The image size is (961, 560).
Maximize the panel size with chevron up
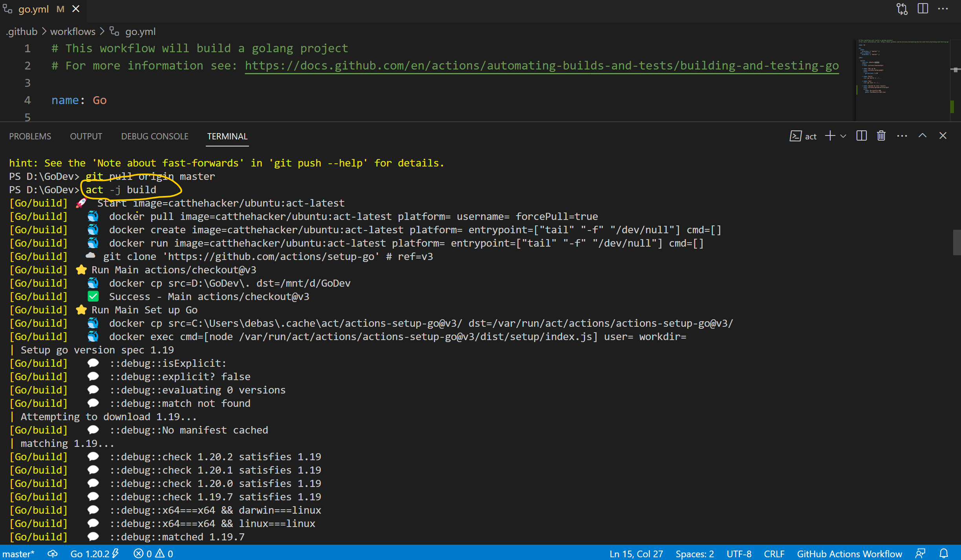[x=923, y=136]
